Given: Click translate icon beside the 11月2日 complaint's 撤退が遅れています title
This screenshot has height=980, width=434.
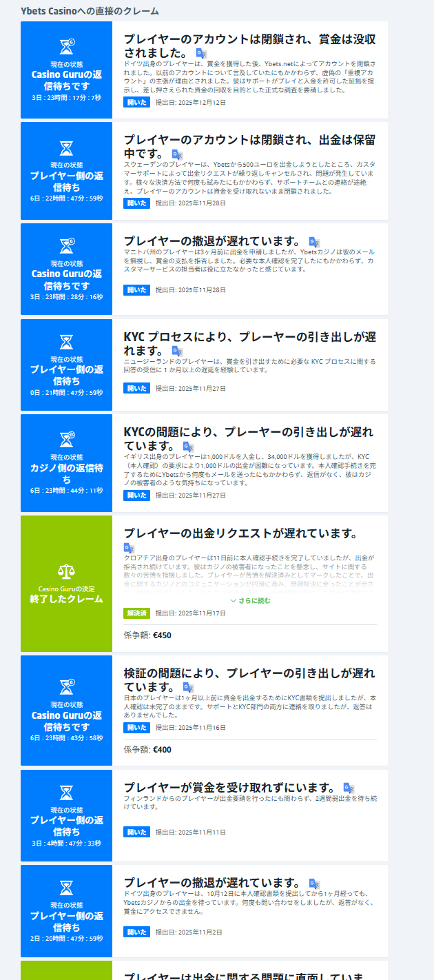Looking at the screenshot, I should coord(314,884).
